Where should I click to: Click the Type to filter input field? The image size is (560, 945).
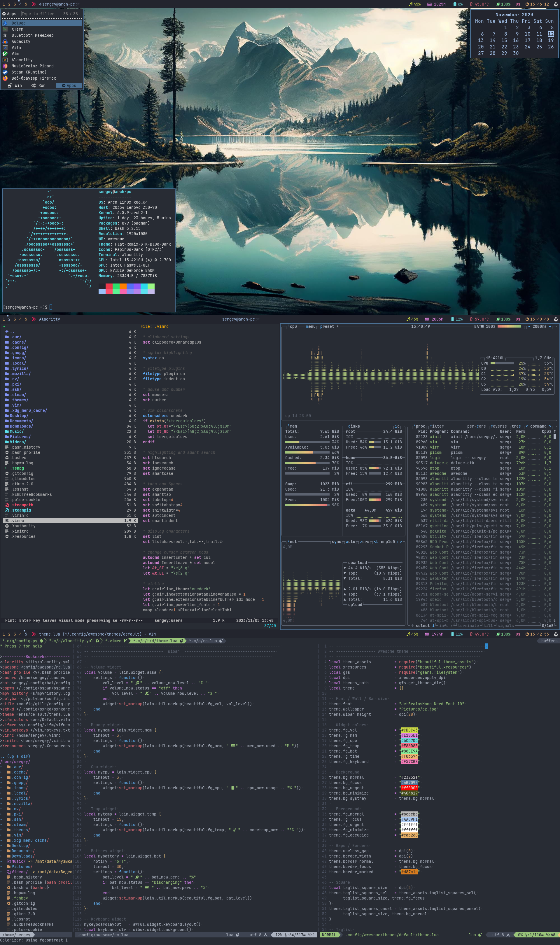click(38, 14)
